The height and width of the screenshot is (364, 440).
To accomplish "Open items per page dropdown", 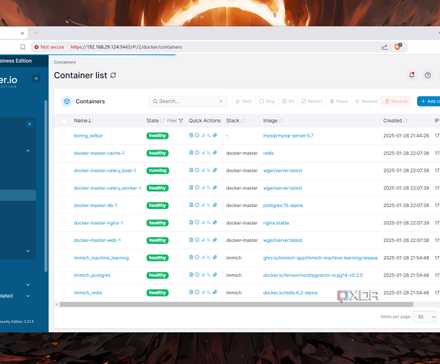I will point(426,317).
